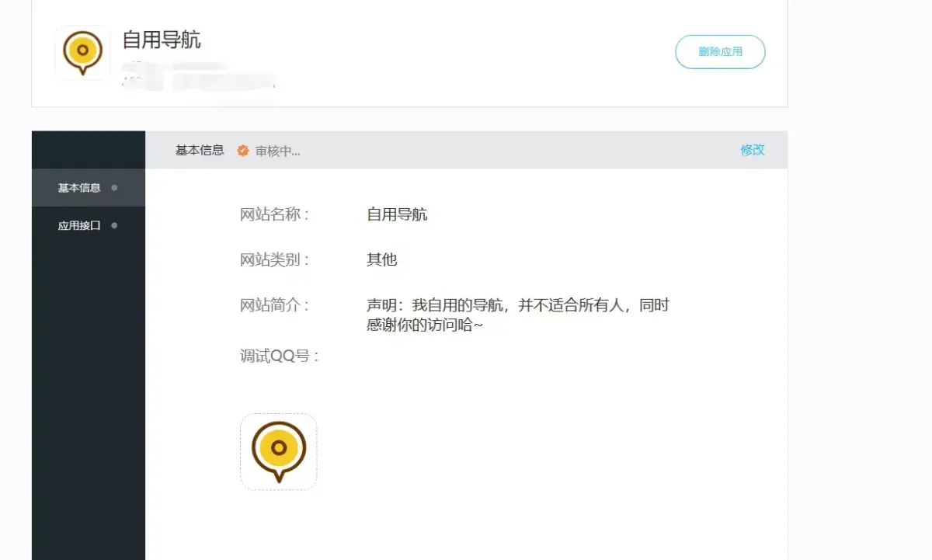Click the app logo icon beside the title

[x=83, y=53]
